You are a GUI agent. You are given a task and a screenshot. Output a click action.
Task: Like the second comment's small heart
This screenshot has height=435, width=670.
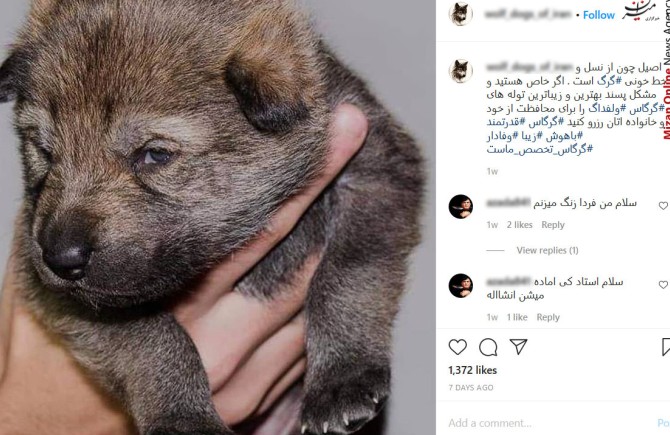point(663,285)
